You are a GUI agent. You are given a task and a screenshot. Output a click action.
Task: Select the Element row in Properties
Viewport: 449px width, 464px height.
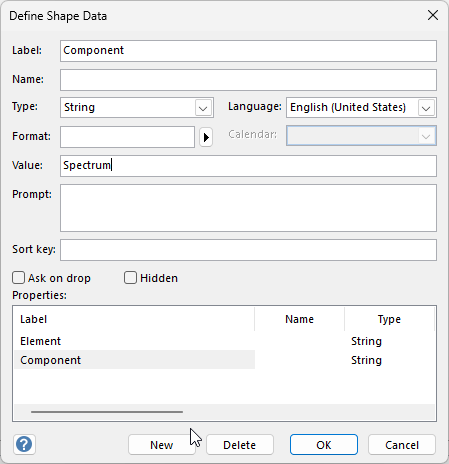(224, 341)
